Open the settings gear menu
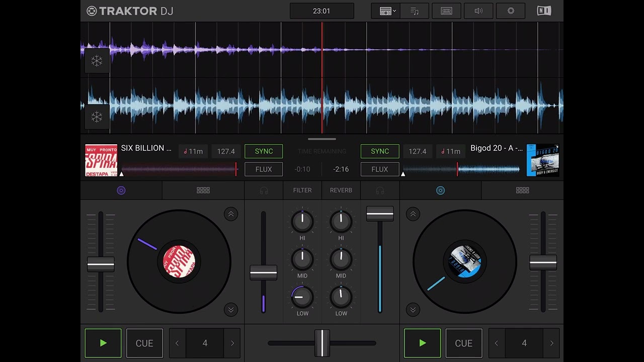 coord(511,11)
